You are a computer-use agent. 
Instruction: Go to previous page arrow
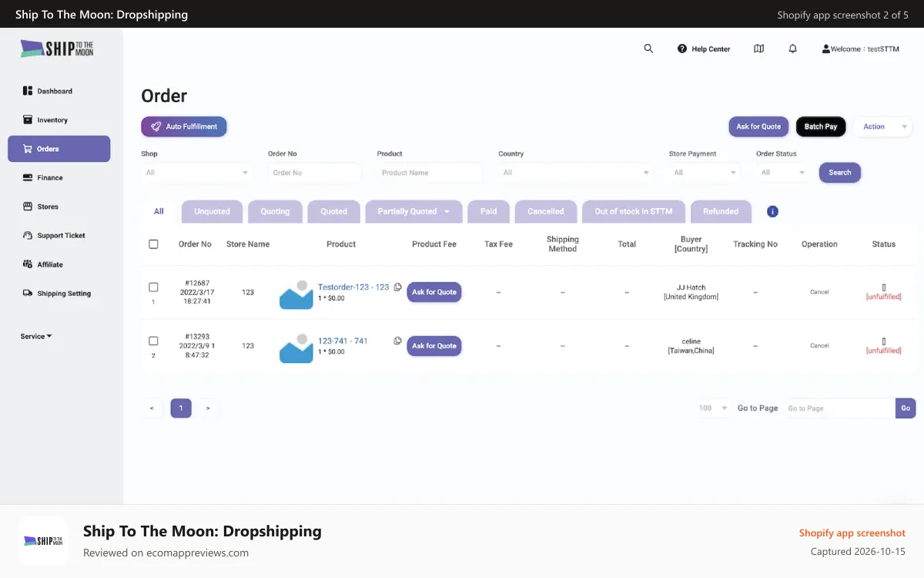[x=152, y=408]
